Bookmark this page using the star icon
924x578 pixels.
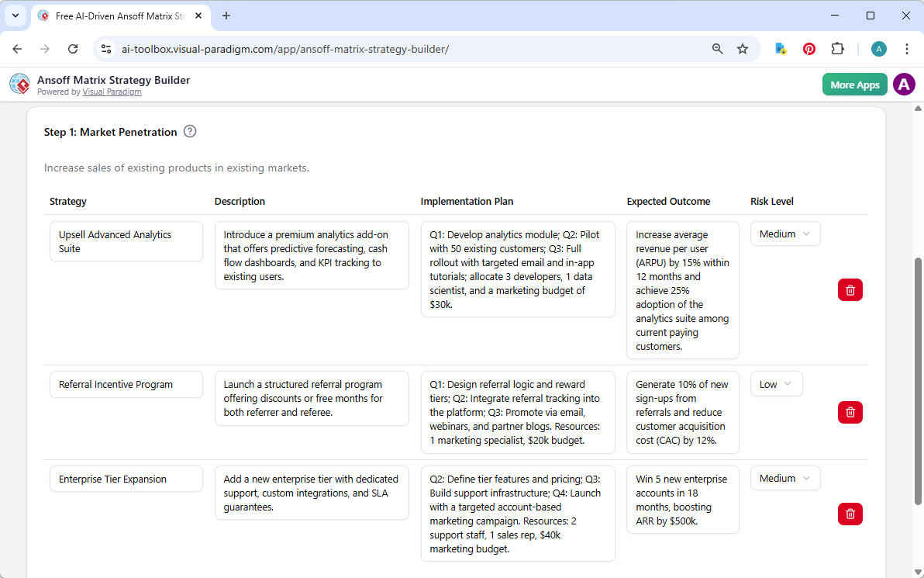coord(743,48)
